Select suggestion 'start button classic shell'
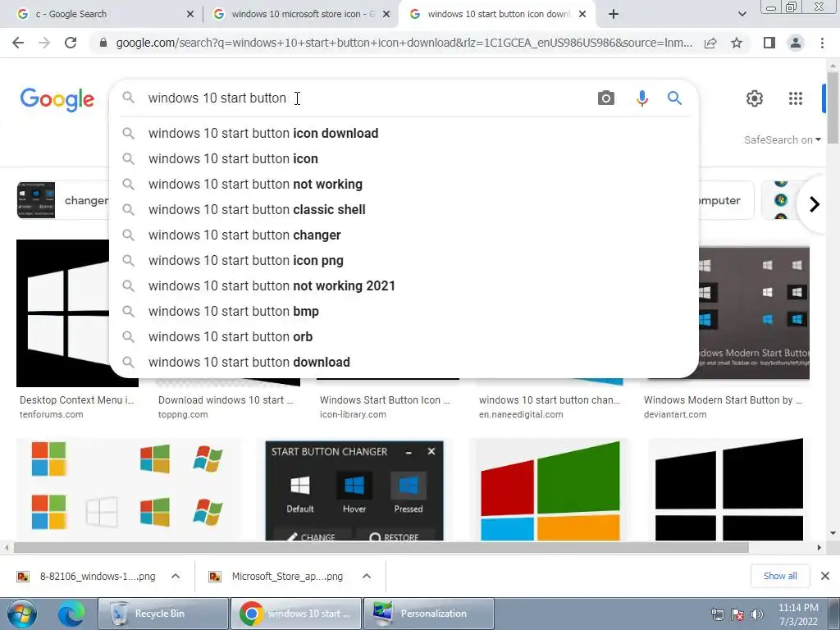 404,209
